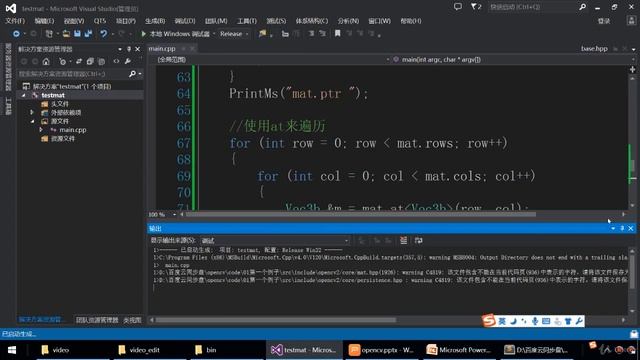The height and width of the screenshot is (360, 640).
Task: Open the notifications flag icon
Action: pyautogui.click(x=476, y=7)
